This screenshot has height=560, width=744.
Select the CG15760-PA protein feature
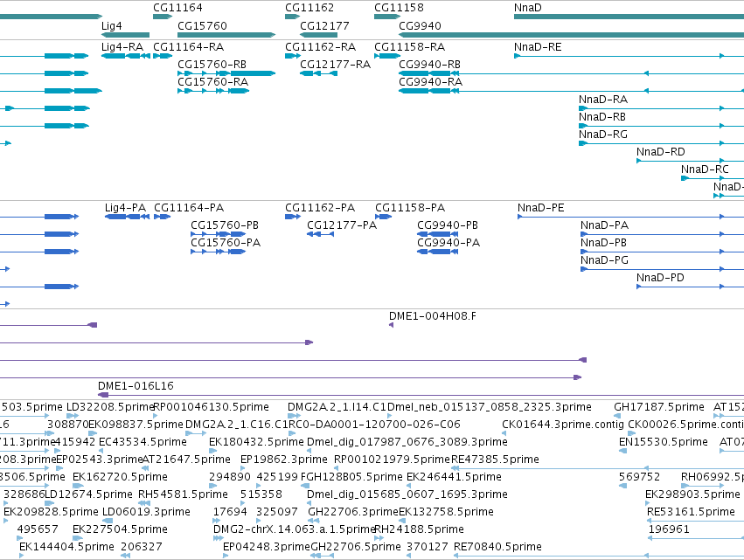219,252
